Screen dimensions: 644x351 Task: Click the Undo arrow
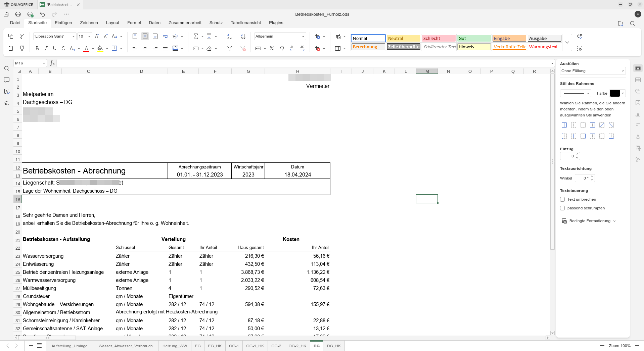click(x=42, y=14)
